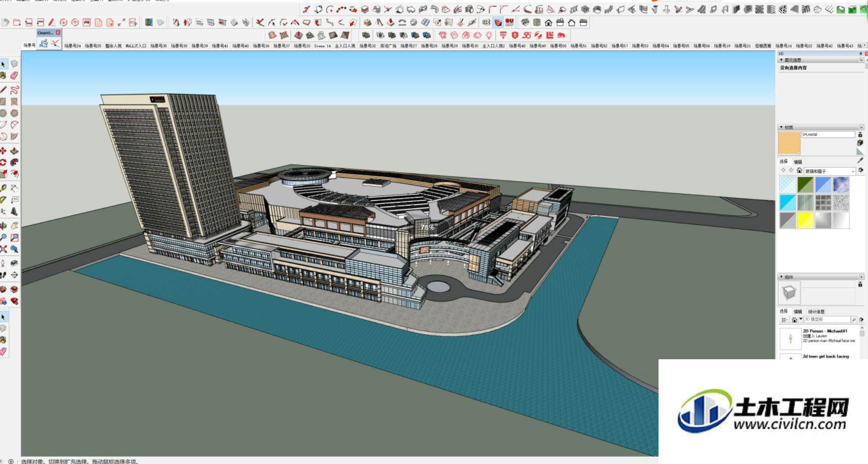Image resolution: width=868 pixels, height=464 pixels.
Task: Select the cyan glass swatch
Action: (788, 202)
